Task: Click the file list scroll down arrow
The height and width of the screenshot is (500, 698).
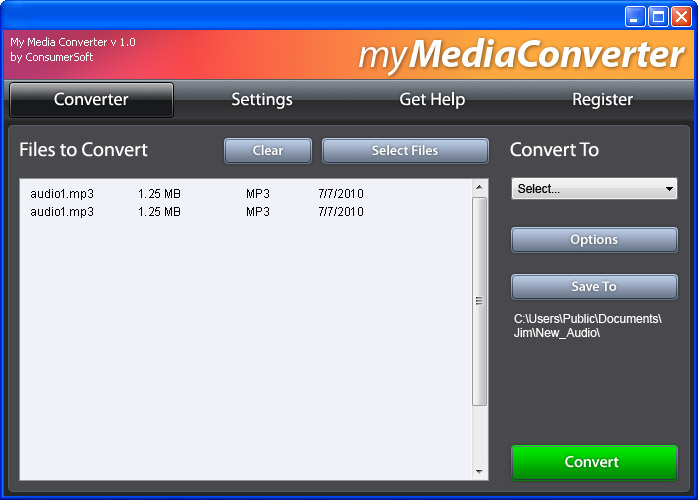Action: pyautogui.click(x=479, y=472)
